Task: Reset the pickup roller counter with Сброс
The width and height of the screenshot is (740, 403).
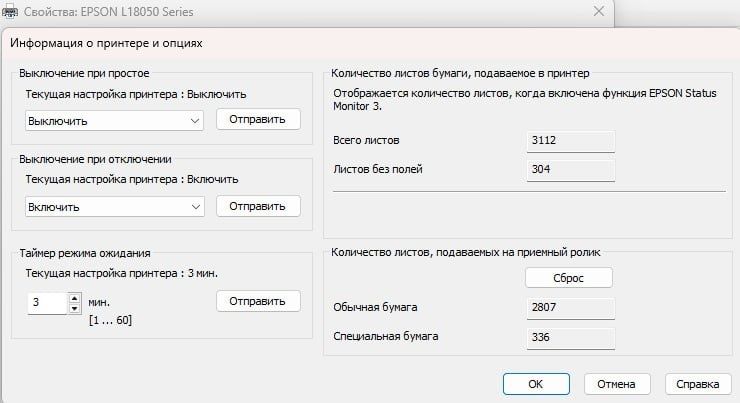Action: click(x=569, y=278)
